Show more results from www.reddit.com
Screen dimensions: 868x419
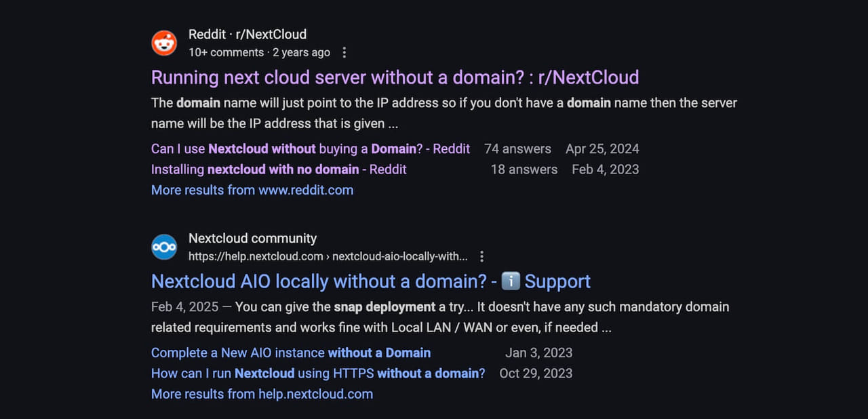pos(252,190)
